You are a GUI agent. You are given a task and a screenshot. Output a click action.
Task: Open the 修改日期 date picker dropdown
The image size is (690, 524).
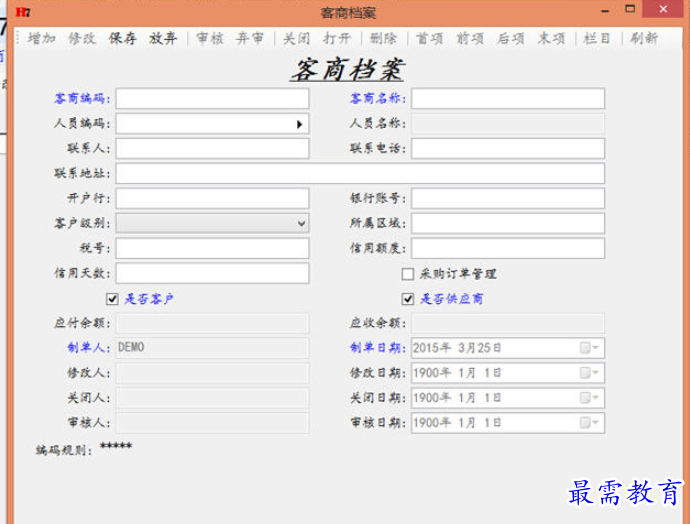point(590,373)
